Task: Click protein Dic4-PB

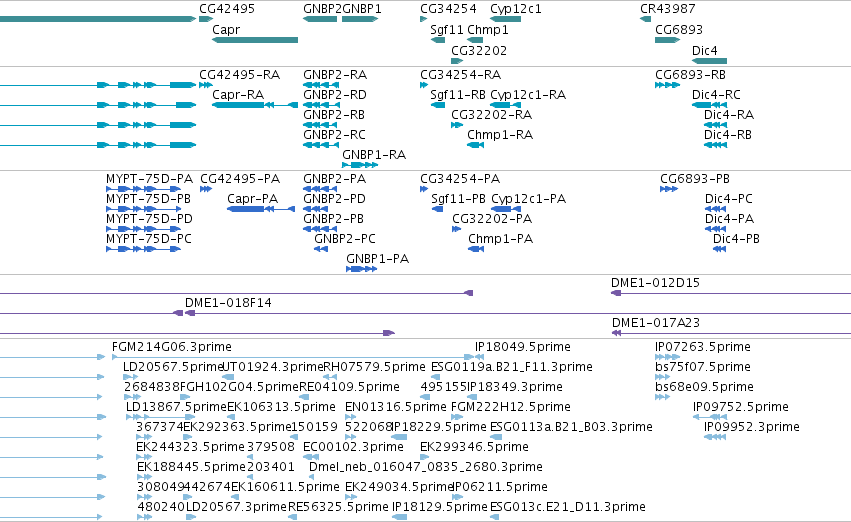Action: (736, 239)
